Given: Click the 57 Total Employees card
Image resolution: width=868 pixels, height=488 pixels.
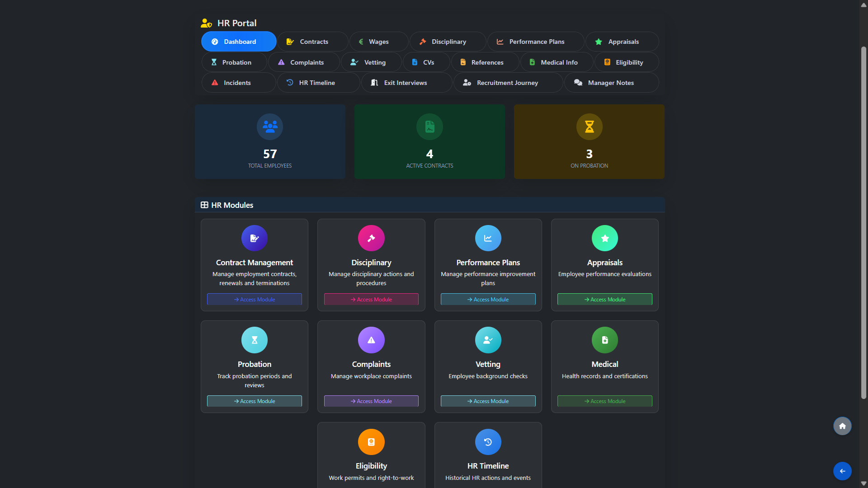Looking at the screenshot, I should click(x=270, y=141).
